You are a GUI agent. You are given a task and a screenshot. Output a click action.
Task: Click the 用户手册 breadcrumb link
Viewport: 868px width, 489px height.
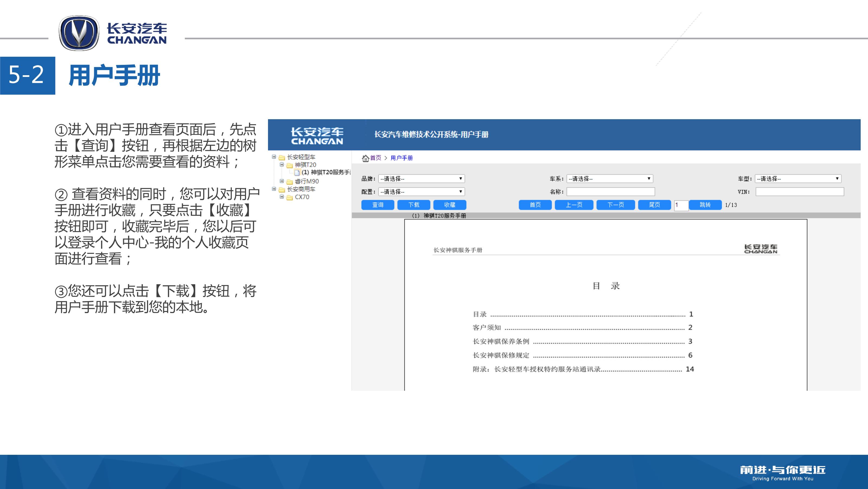pyautogui.click(x=401, y=158)
